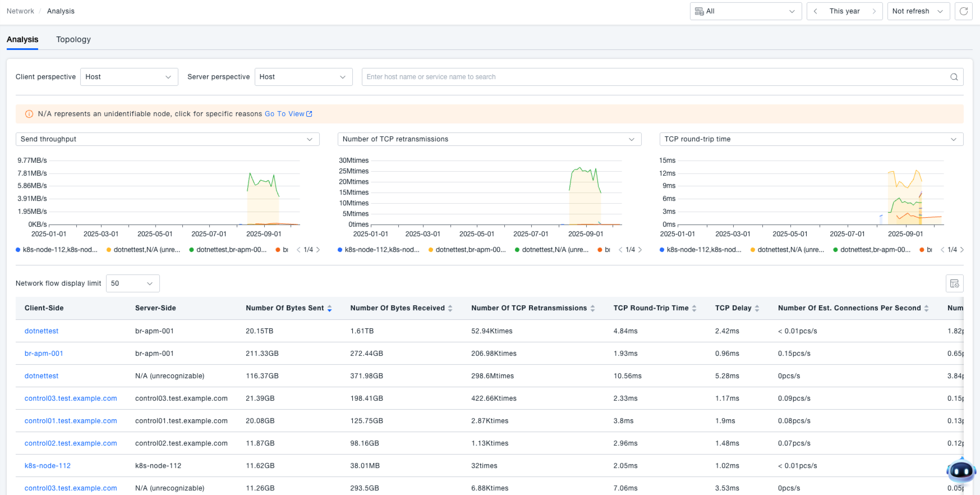Sort by TCP Round-Trip Time column
Screen dimensions: 980x495
point(694,308)
